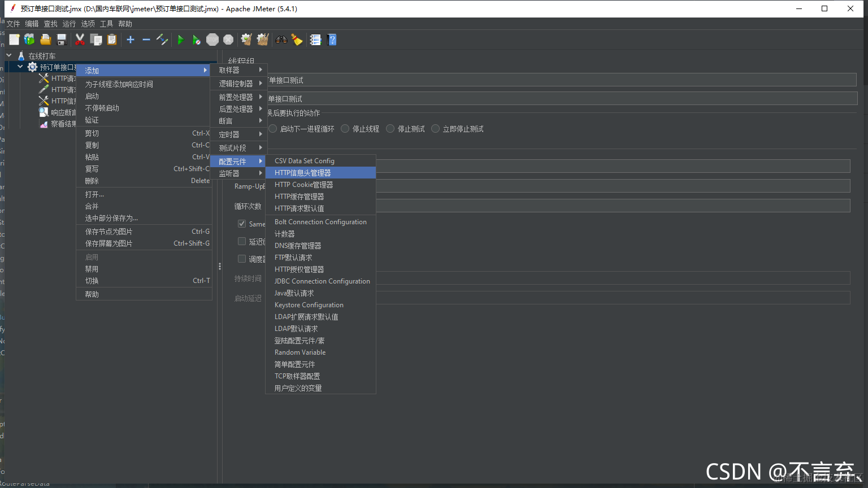Expand the 监听器 submenu
This screenshot has height=488, width=868.
tap(238, 173)
